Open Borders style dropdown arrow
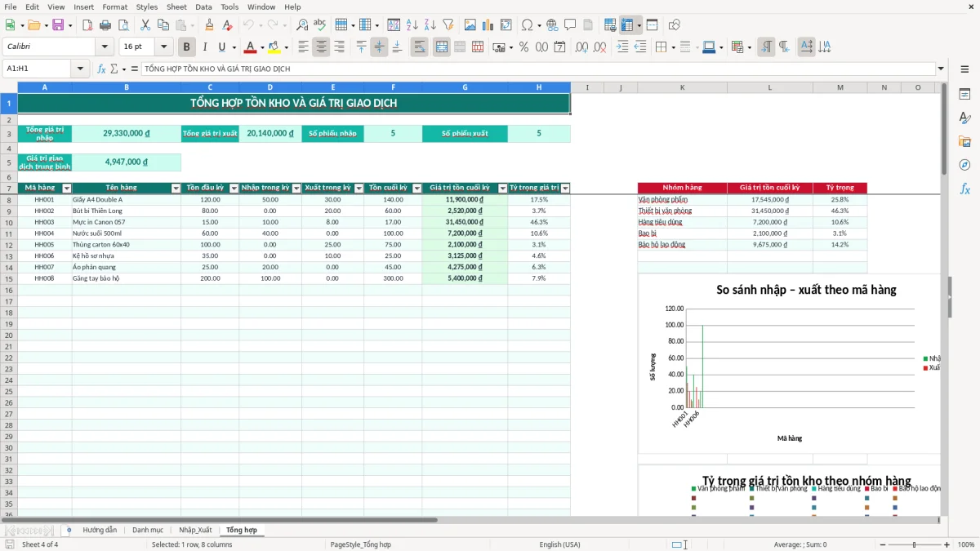The height and width of the screenshot is (551, 980). pos(675,47)
